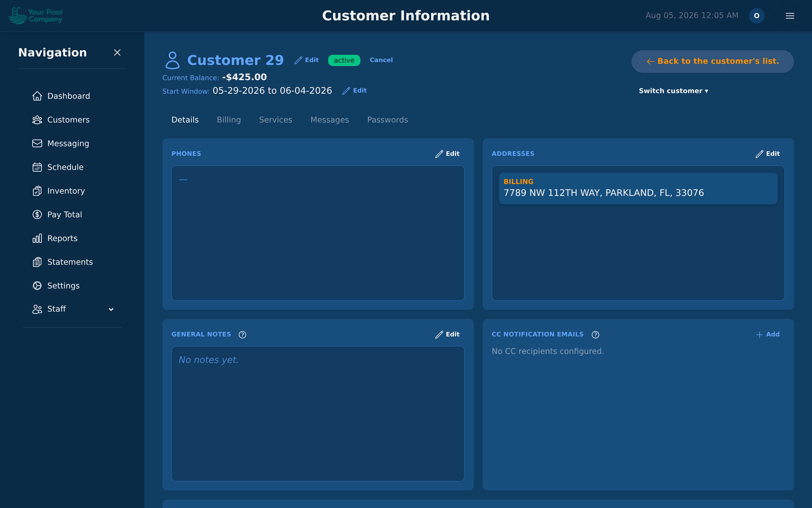This screenshot has width=812, height=508.
Task: Close the Navigation panel with X
Action: 117,52
